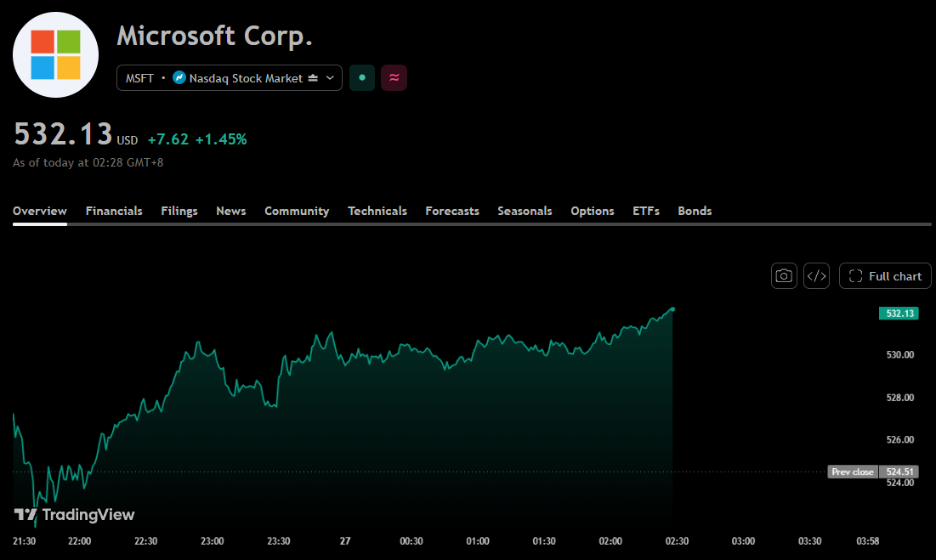This screenshot has width=936, height=560.
Task: Open the Community tab
Action: 297,211
